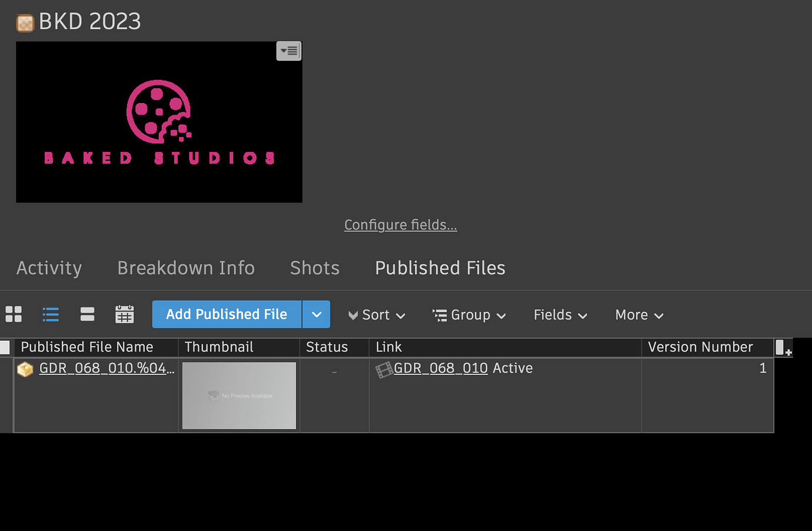
Task: Open the thumbnail options icon on the project image
Action: coord(288,51)
